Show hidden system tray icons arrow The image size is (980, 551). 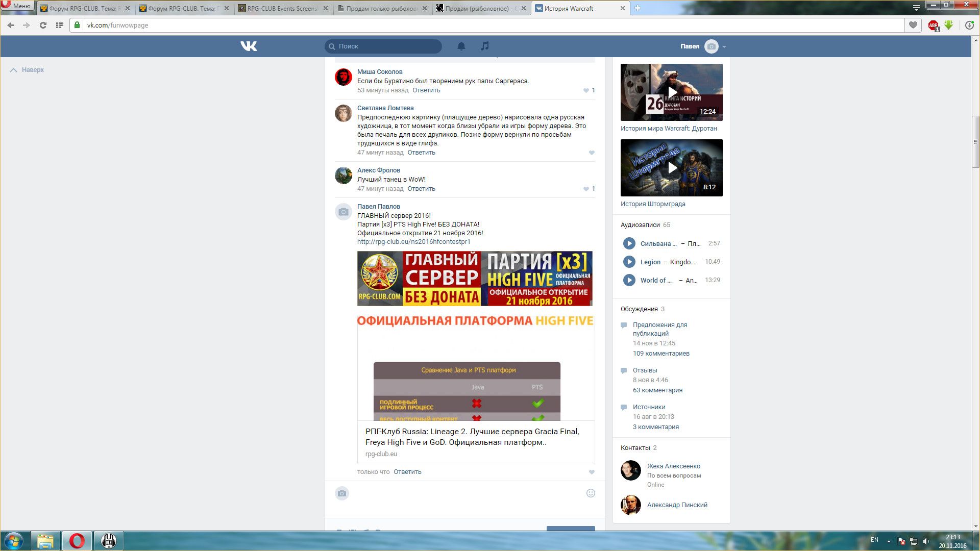(x=889, y=541)
